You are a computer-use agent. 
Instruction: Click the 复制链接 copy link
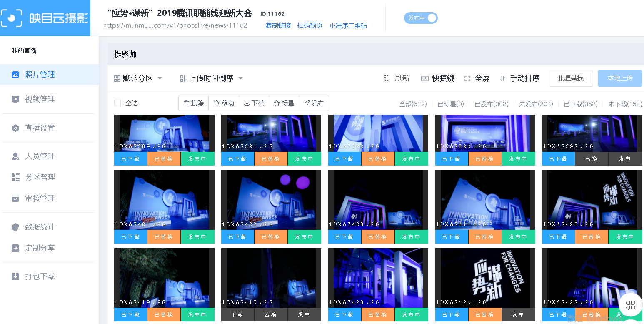click(278, 25)
